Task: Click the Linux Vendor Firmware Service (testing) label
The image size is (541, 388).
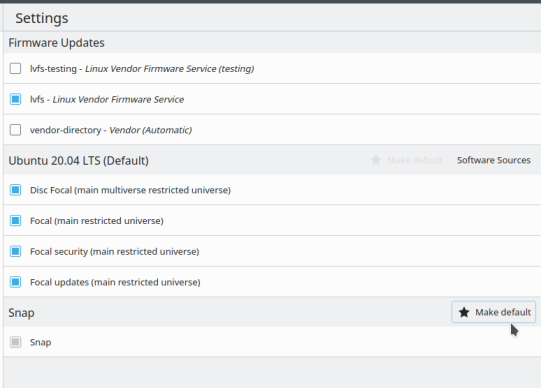Action: 169,69
